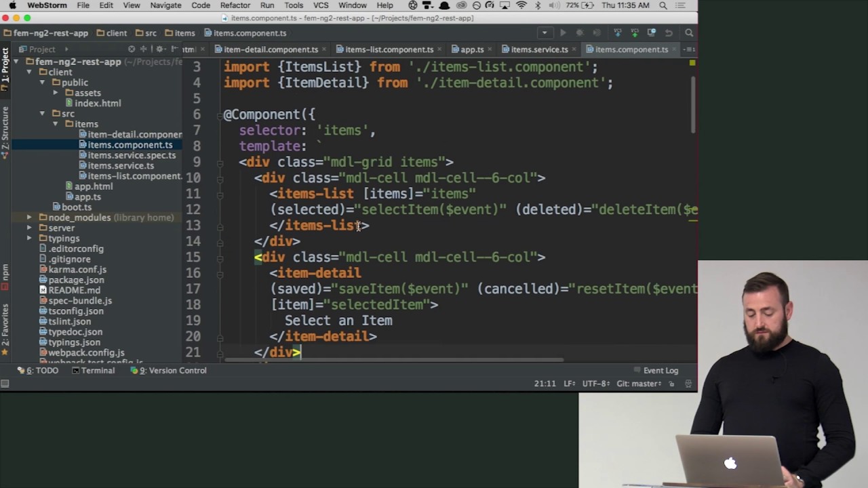Image resolution: width=868 pixels, height=488 pixels.
Task: Open the Tools menu
Action: pos(294,5)
